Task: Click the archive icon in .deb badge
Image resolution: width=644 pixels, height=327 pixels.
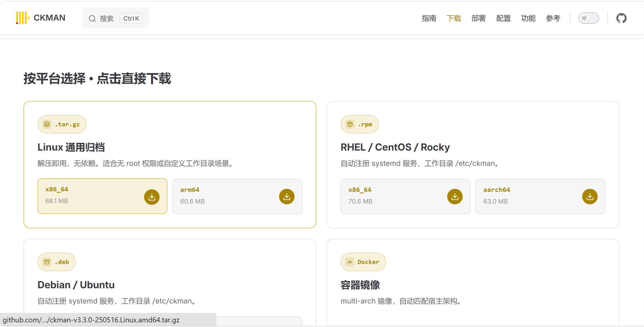Action: [47, 262]
